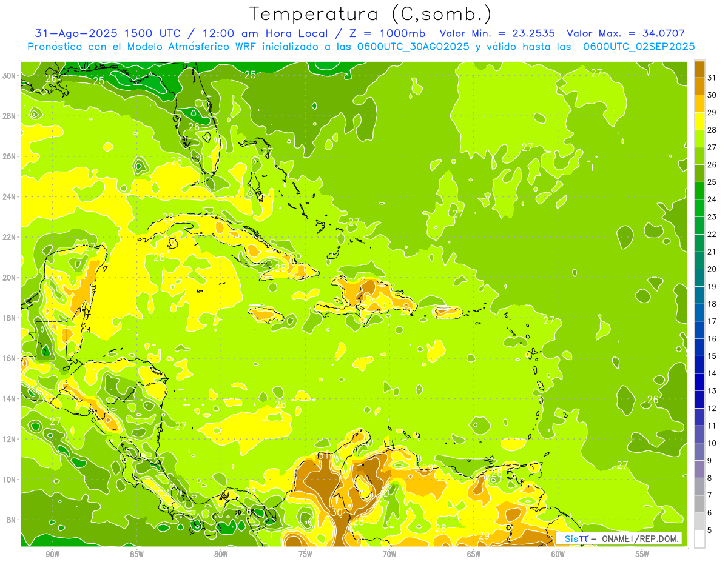Screen dimensions: 728x562
Task: Click the '80W' longitude axis label
Action: (221, 554)
